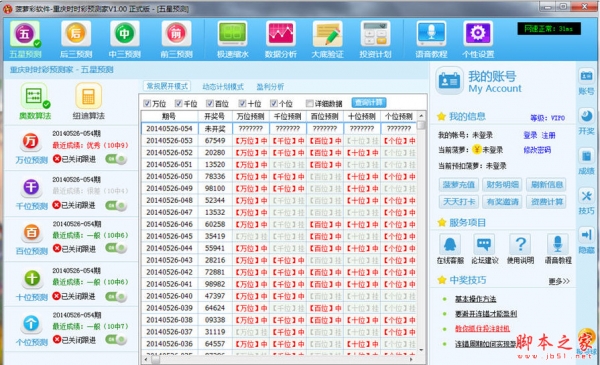Switch to 盈利分析 tab
Screen dimensions: 600x365
[270, 87]
